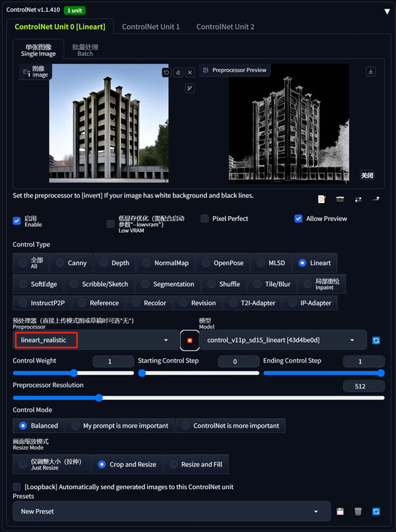Remove the uploaded input image
Viewport: 396px width, 532px height.
pyautogui.click(x=190, y=73)
